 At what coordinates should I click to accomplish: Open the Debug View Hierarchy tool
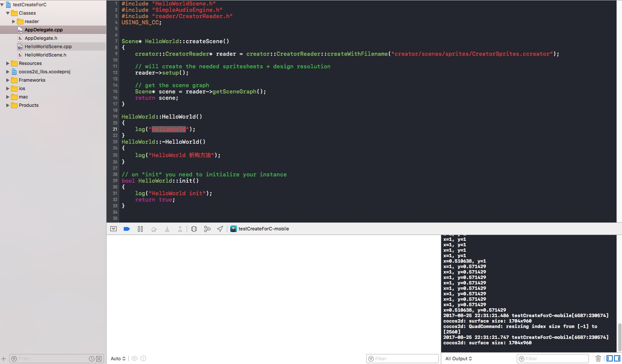pos(194,229)
